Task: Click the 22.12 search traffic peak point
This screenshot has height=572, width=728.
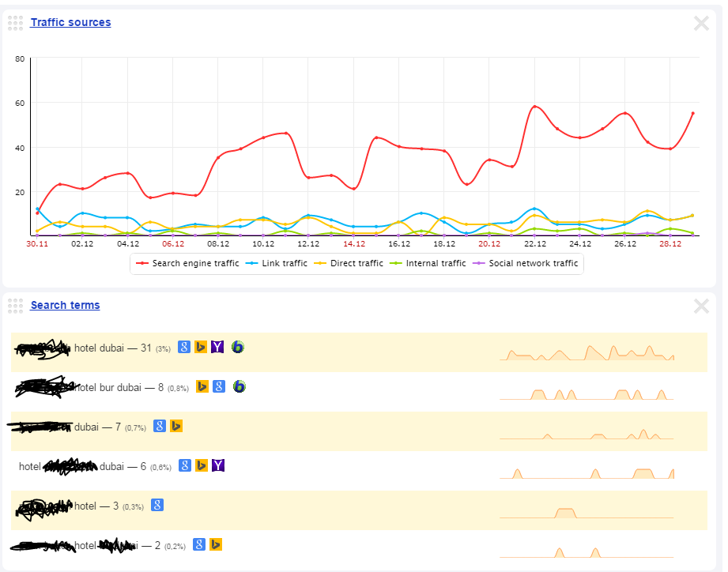Action: 534,107
